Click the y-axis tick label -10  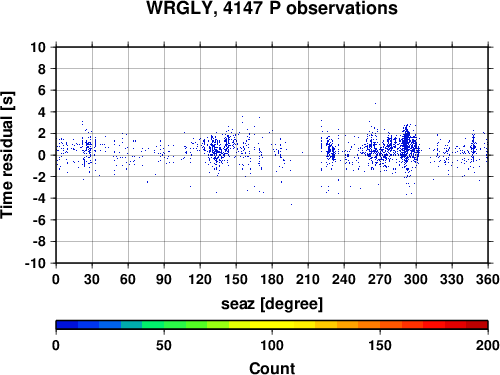pyautogui.click(x=35, y=263)
